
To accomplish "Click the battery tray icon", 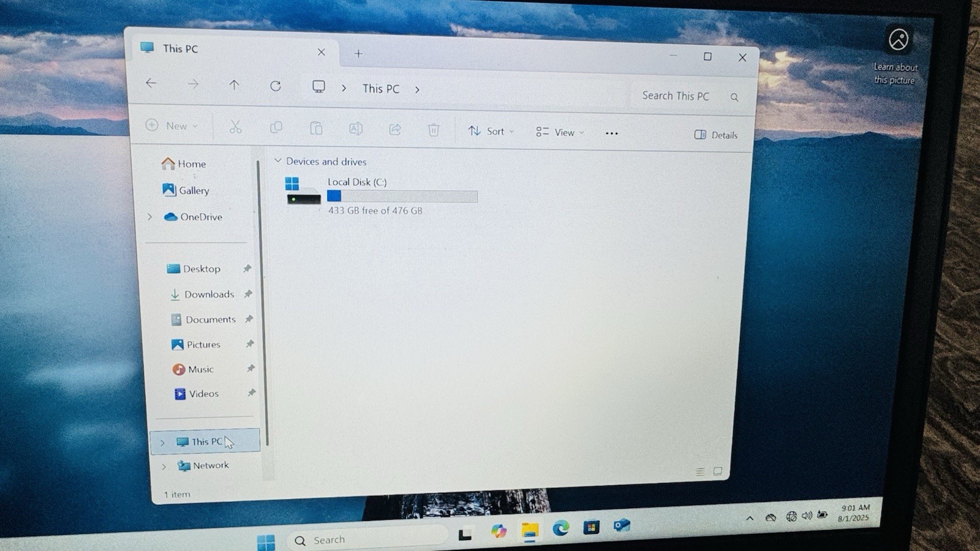I will [823, 514].
